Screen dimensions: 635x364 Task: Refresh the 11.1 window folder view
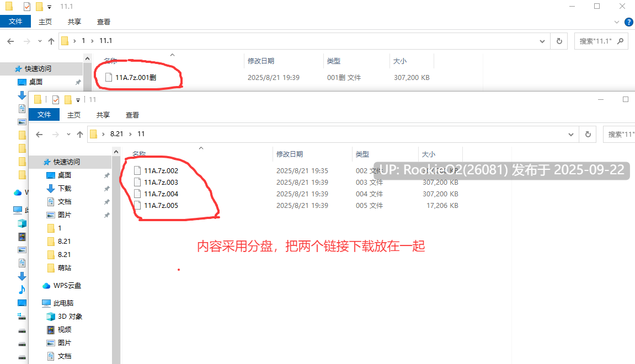(x=559, y=41)
